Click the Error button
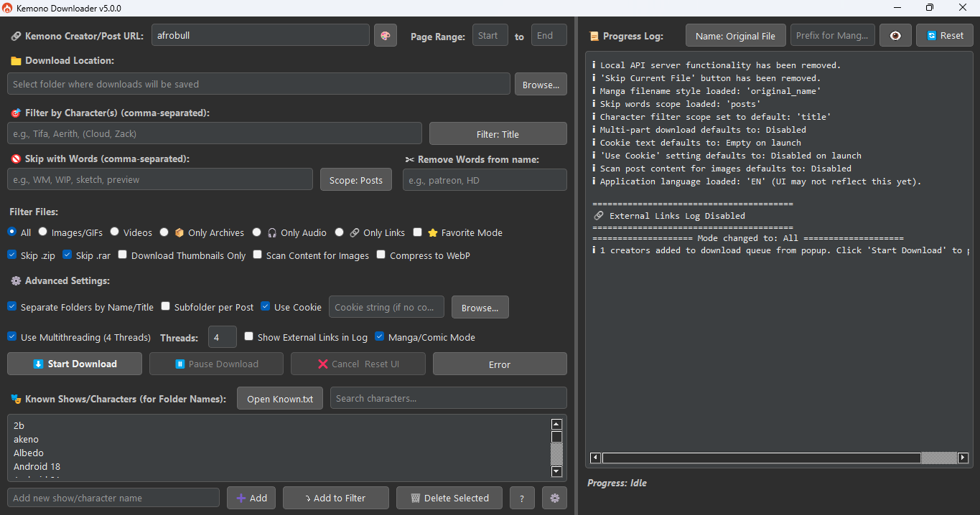Screen dimensions: 980x515 click(x=499, y=364)
